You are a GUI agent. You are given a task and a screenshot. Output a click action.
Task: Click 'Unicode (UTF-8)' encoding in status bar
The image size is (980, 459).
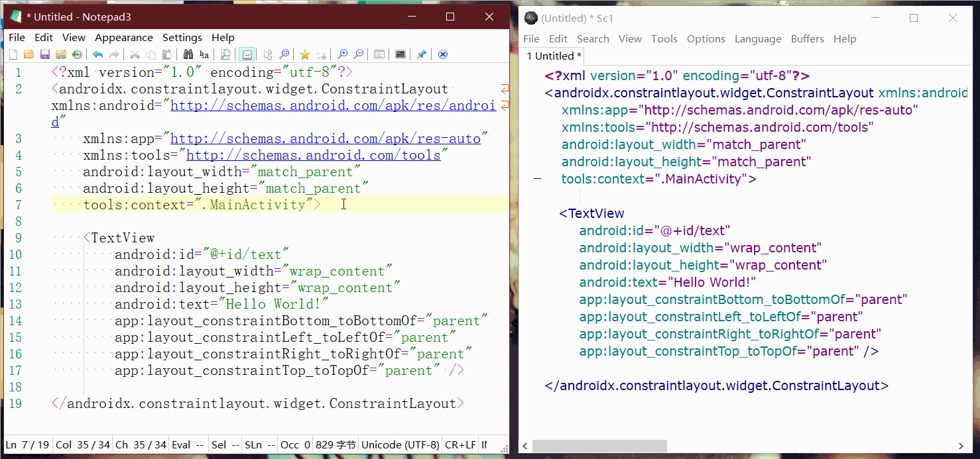click(400, 445)
